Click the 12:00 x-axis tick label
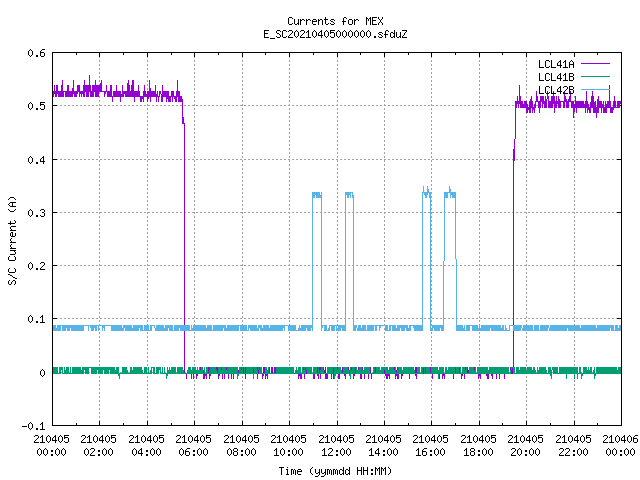The width and height of the screenshot is (640, 480). (x=336, y=452)
